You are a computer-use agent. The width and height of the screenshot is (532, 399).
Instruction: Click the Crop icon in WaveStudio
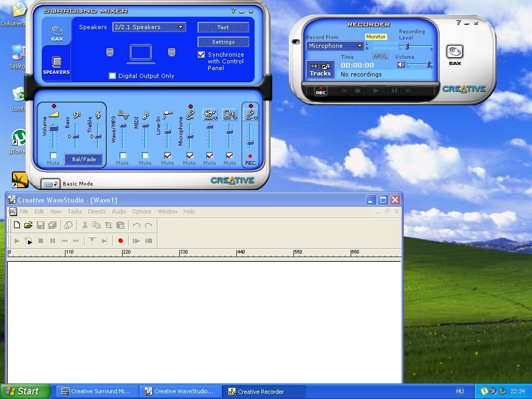(108, 225)
